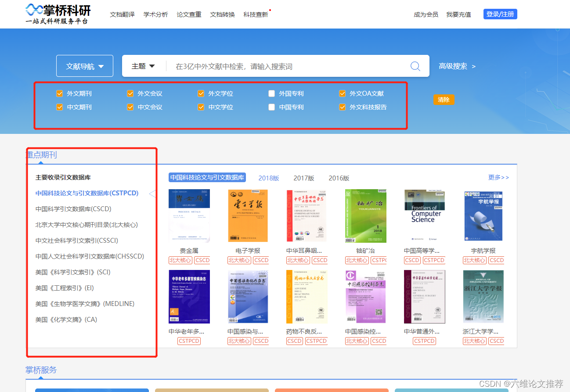Select the 中国科技论文与引文数据库 tab
Screen dimensions: 570x392
pyautogui.click(x=207, y=177)
